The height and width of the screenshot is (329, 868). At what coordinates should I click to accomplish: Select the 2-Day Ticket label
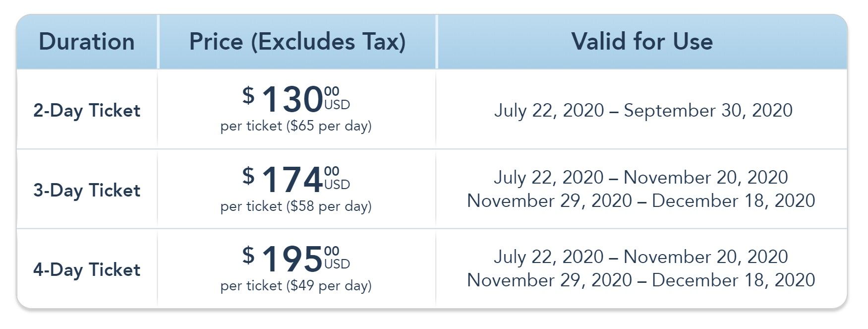(x=87, y=110)
